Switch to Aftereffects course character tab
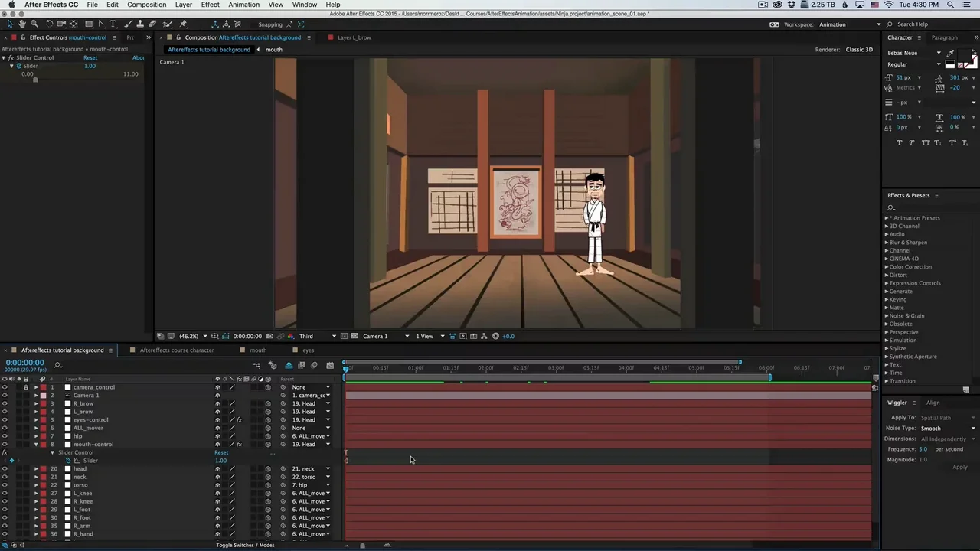Screen dimensions: 980x551 (x=176, y=350)
